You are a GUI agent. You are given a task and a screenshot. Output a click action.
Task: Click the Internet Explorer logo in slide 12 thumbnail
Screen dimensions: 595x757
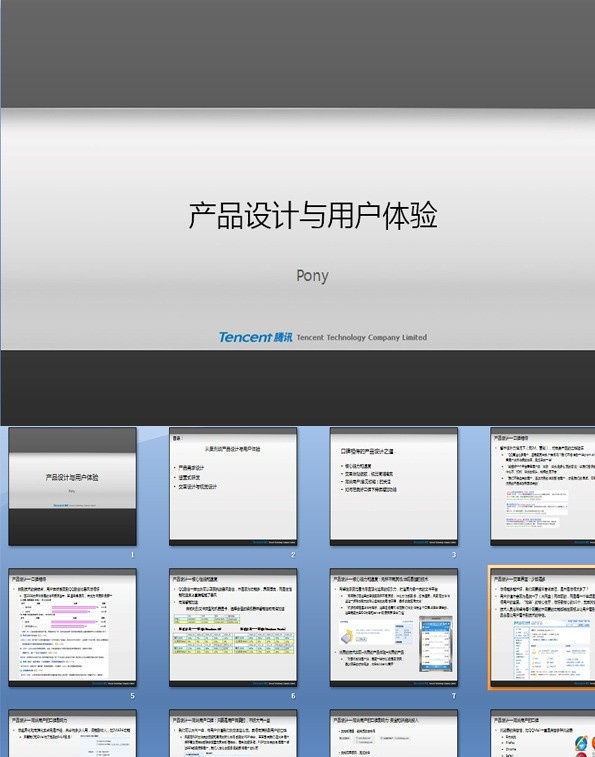coord(581,743)
